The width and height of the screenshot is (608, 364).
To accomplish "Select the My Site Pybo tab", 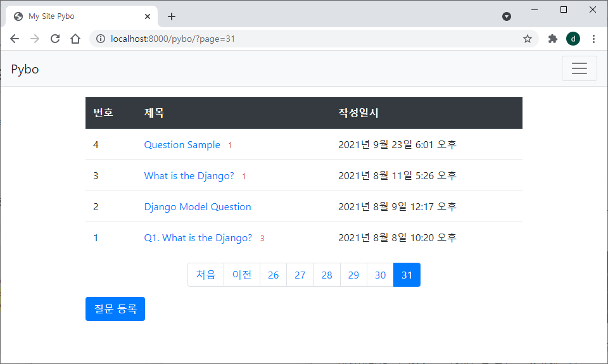I will tap(82, 16).
